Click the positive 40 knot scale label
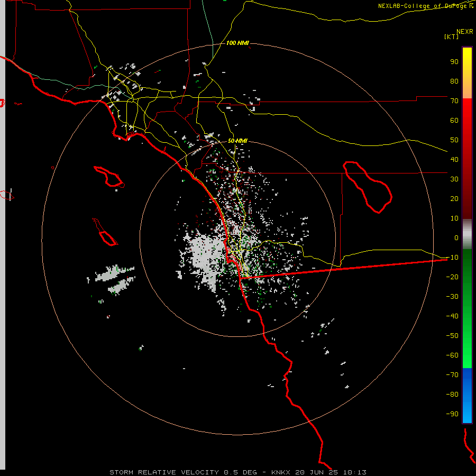 point(454,159)
